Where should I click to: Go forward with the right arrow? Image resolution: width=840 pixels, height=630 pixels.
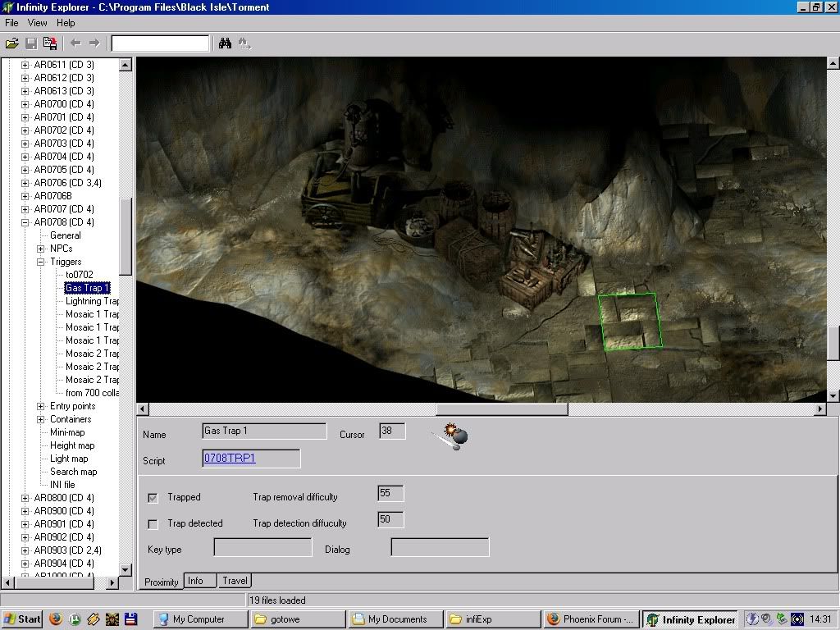pos(94,43)
